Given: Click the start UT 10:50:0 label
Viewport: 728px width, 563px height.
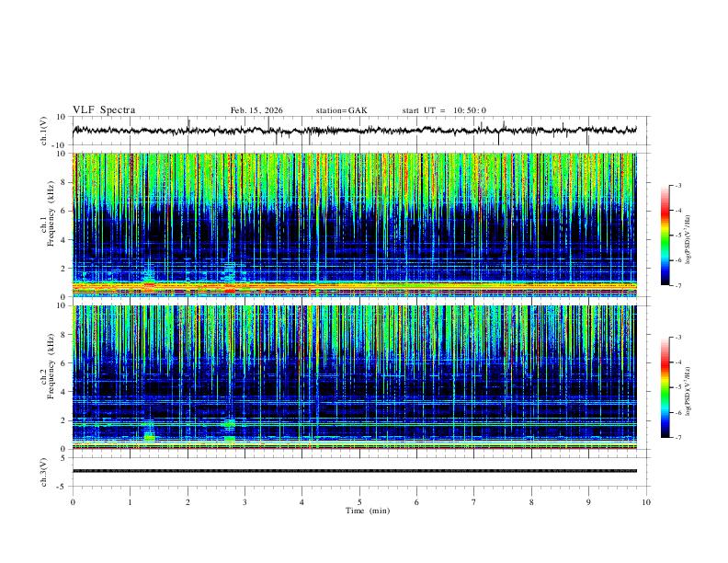Looking at the screenshot, I should [444, 110].
